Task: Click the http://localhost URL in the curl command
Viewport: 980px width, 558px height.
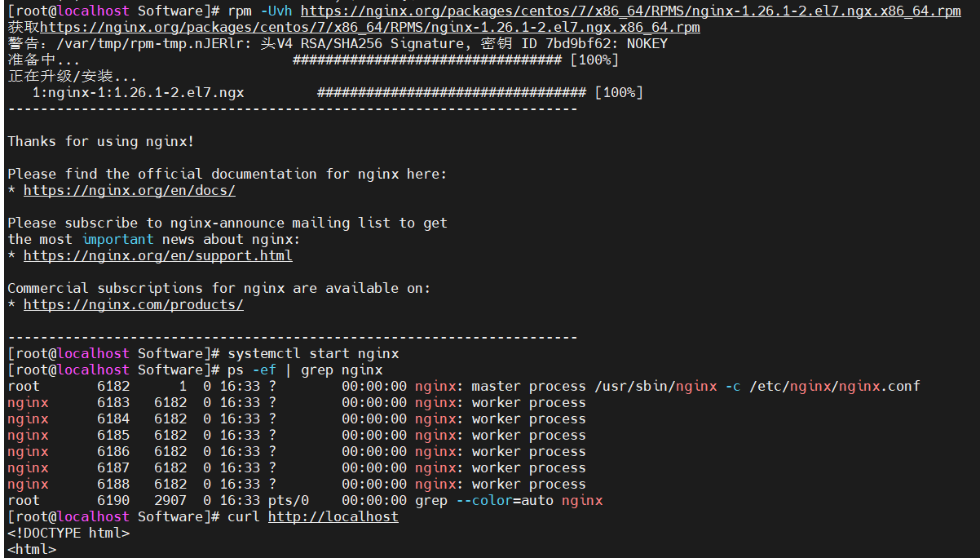Action: pos(333,517)
